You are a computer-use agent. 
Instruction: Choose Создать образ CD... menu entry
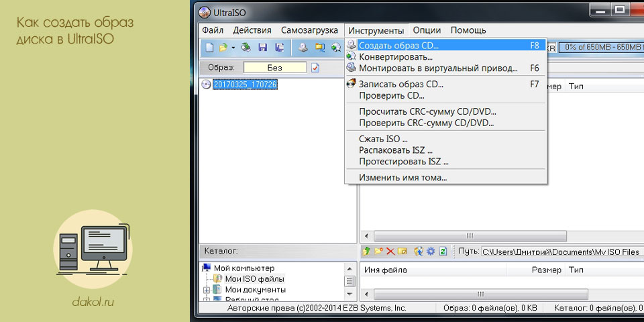[445, 46]
